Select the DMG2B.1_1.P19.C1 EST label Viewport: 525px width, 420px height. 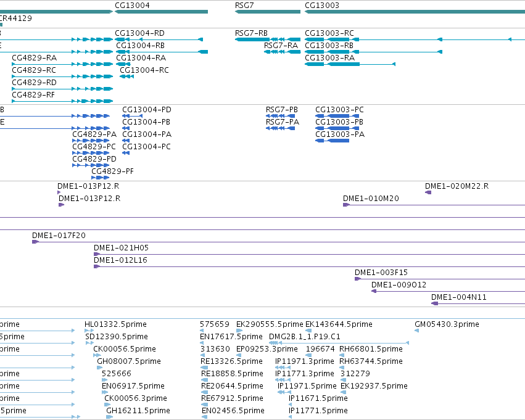pyautogui.click(x=305, y=337)
